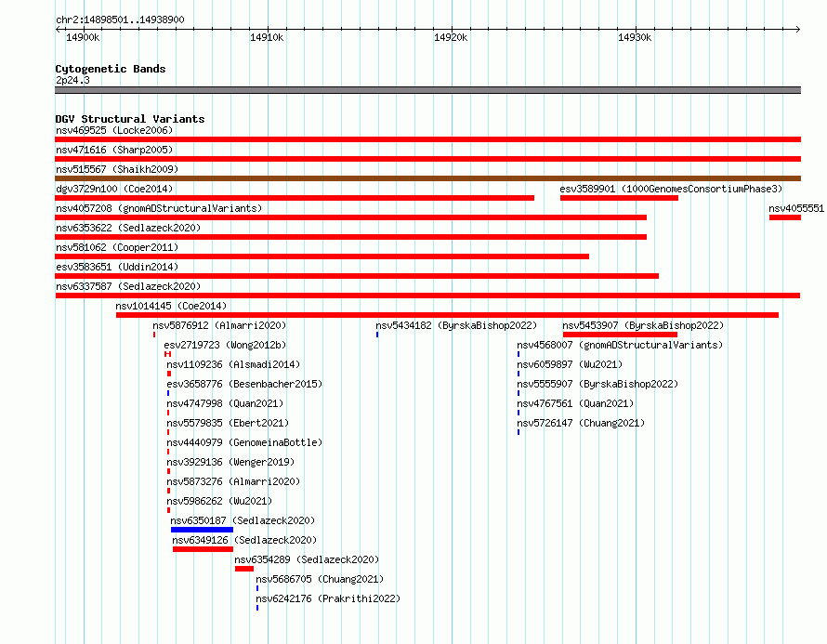Click nsv581062 (Cooper2011) label
The height and width of the screenshot is (644, 827).
click(117, 247)
